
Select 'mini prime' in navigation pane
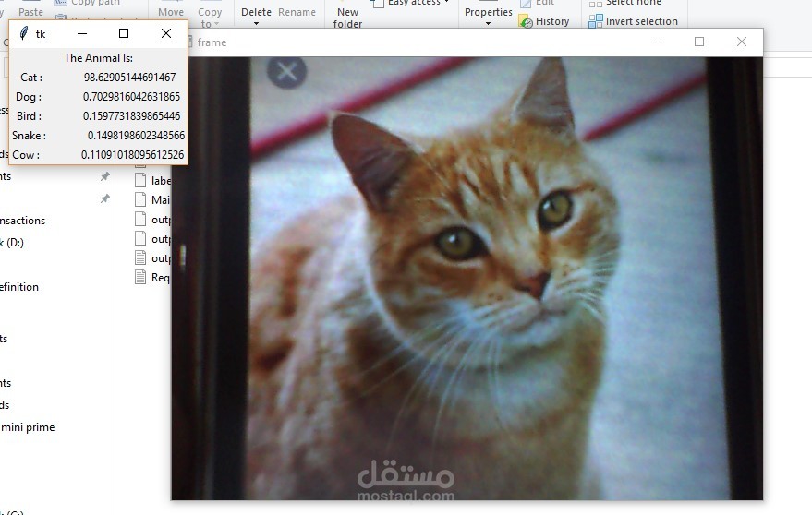[28, 427]
